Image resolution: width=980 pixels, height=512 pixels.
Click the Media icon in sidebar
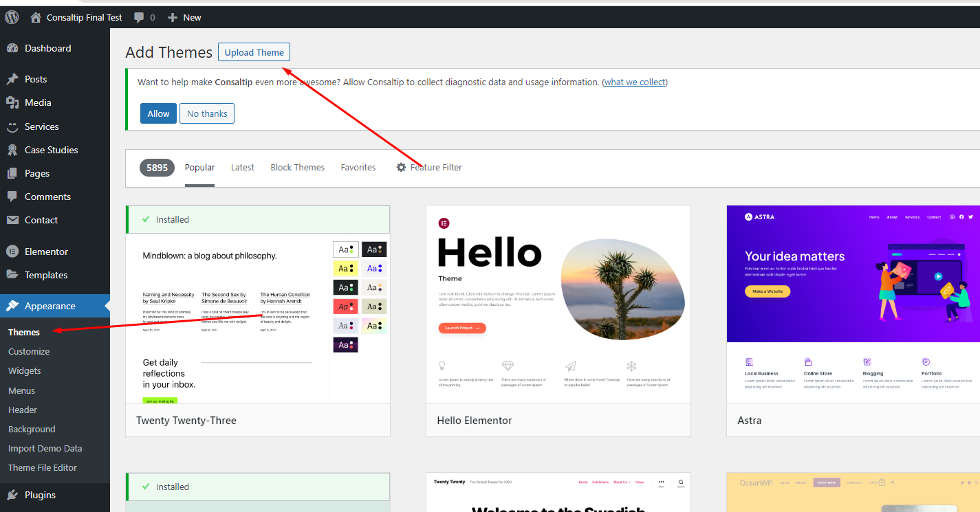(12, 102)
